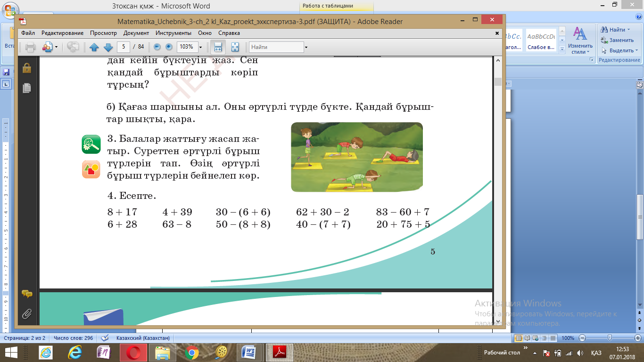Go to previous page with up arrow
Image resolution: width=644 pixels, height=362 pixels.
[94, 47]
